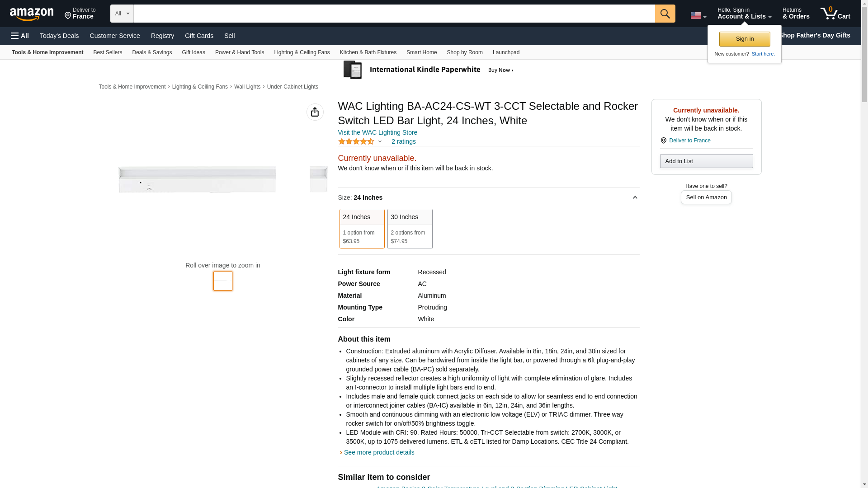The image size is (868, 488).
Task: Click the star rating icon
Action: click(356, 141)
